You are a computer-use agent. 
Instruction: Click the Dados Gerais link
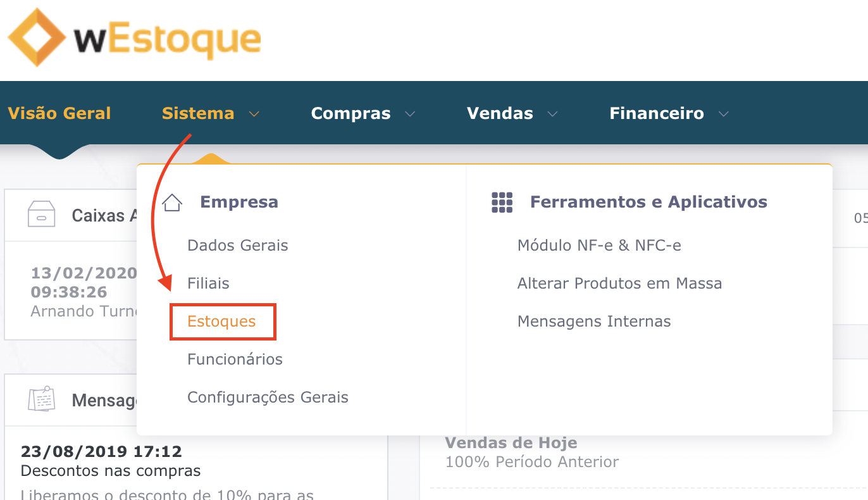237,245
